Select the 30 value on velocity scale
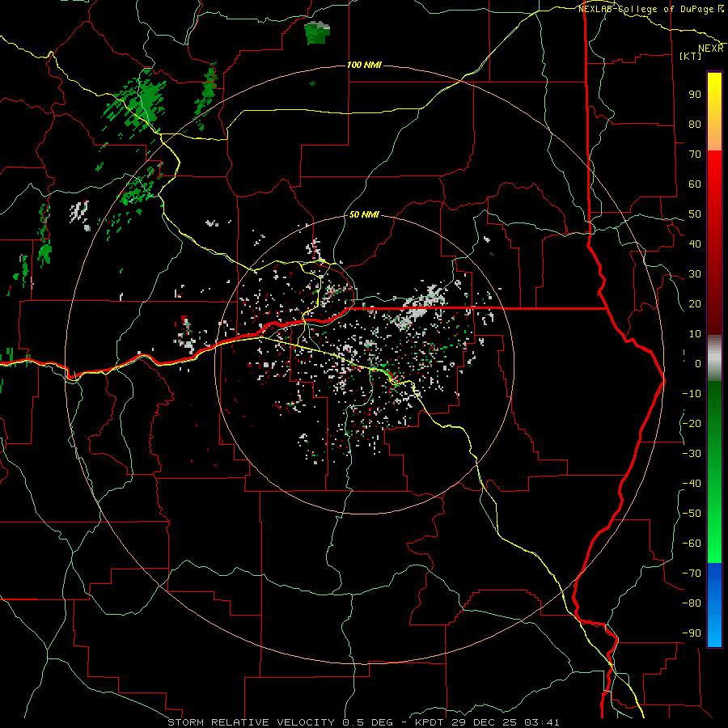The height and width of the screenshot is (728, 728). (x=695, y=274)
